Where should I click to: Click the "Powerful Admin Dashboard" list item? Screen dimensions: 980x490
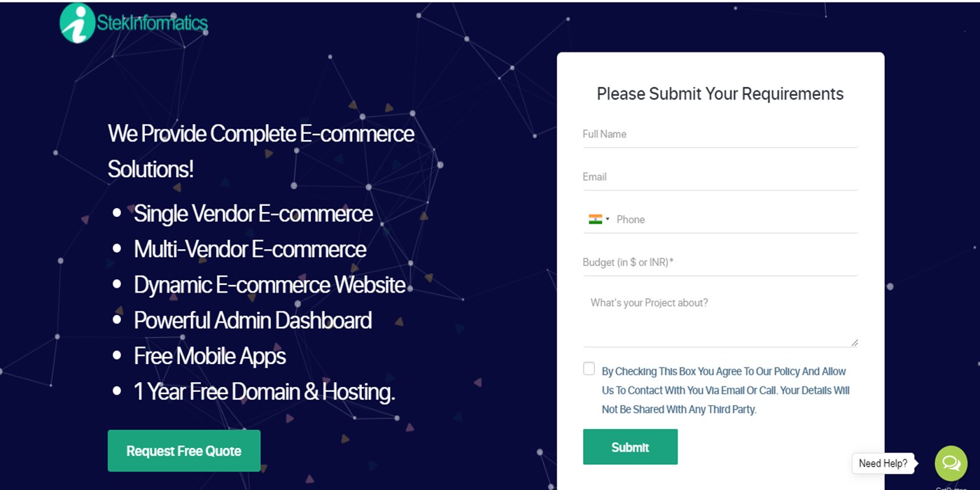252,321
